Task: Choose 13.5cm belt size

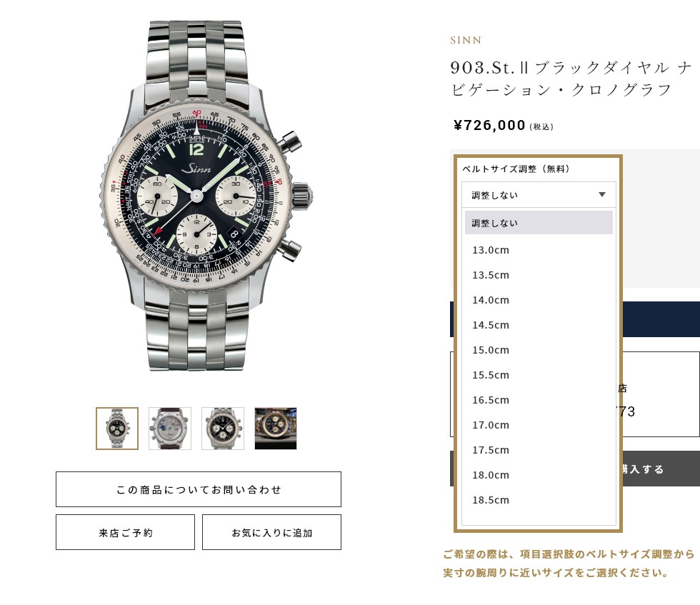Action: (539, 275)
